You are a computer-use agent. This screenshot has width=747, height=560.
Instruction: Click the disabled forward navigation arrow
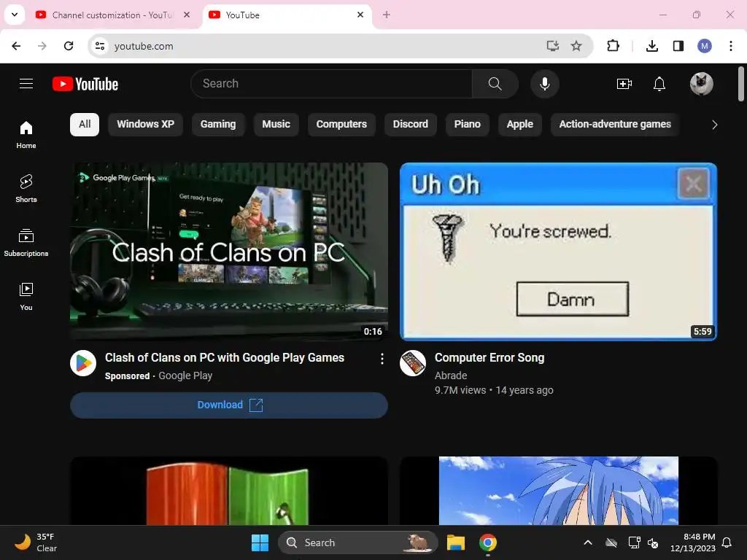pyautogui.click(x=42, y=46)
